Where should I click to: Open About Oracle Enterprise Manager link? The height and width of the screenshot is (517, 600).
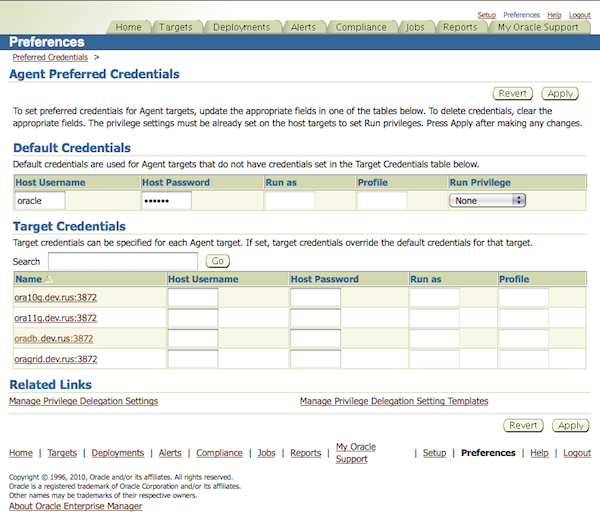(75, 506)
